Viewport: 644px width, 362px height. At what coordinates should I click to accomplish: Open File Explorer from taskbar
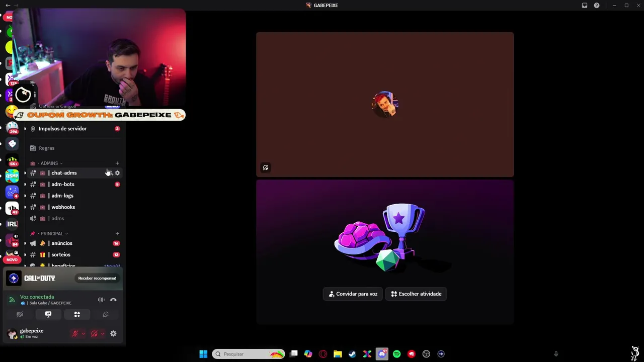(x=338, y=354)
